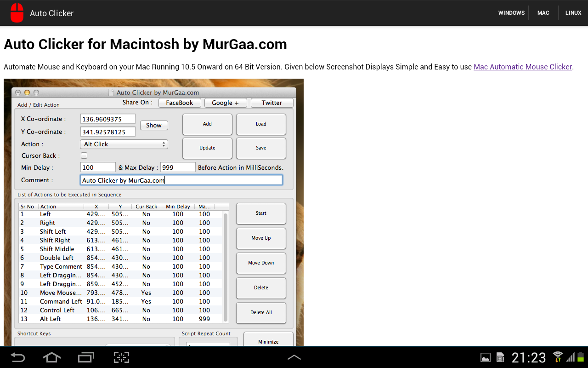Select the Shift Middle action row
Image resolution: width=588 pixels, height=368 pixels.
click(121, 249)
